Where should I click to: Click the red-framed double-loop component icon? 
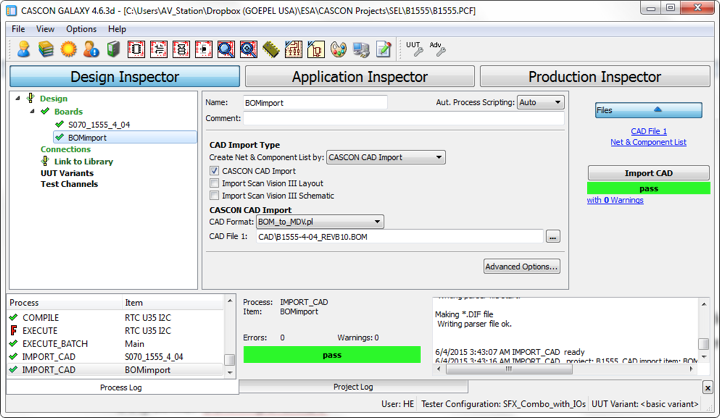181,49
